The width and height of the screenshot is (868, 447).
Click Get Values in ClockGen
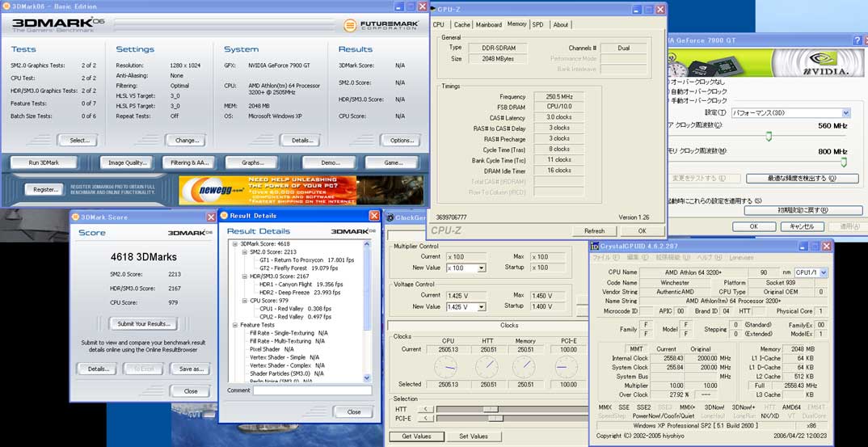tap(416, 436)
